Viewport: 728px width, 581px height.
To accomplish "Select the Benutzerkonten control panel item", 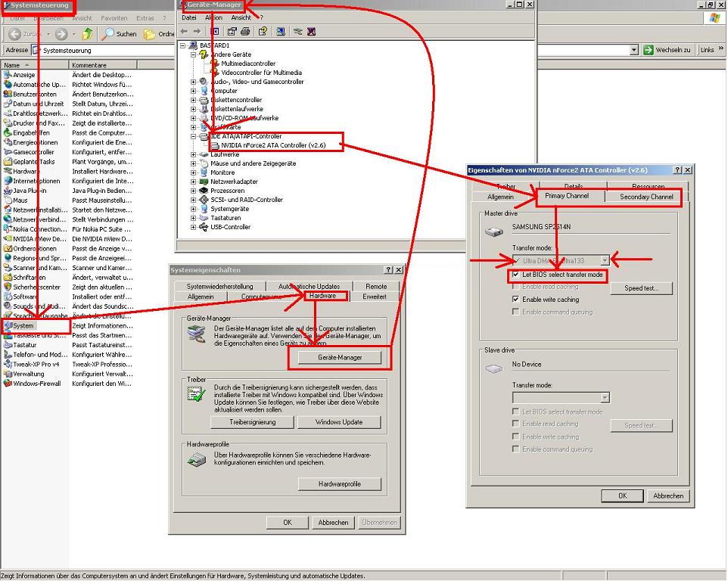I will (x=30, y=95).
